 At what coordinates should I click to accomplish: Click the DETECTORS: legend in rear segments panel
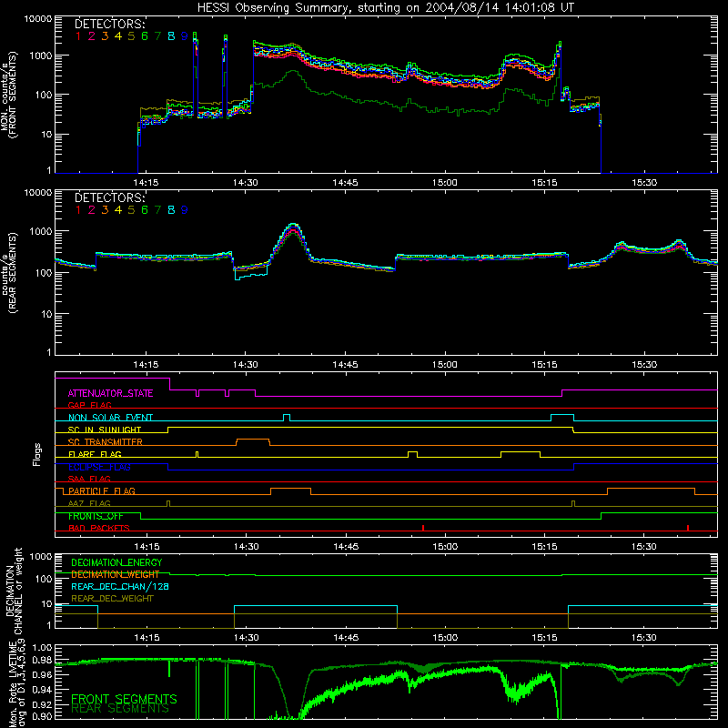109,197
